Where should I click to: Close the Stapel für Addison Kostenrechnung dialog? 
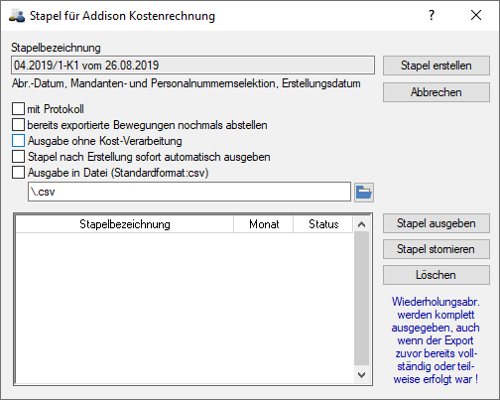[476, 15]
